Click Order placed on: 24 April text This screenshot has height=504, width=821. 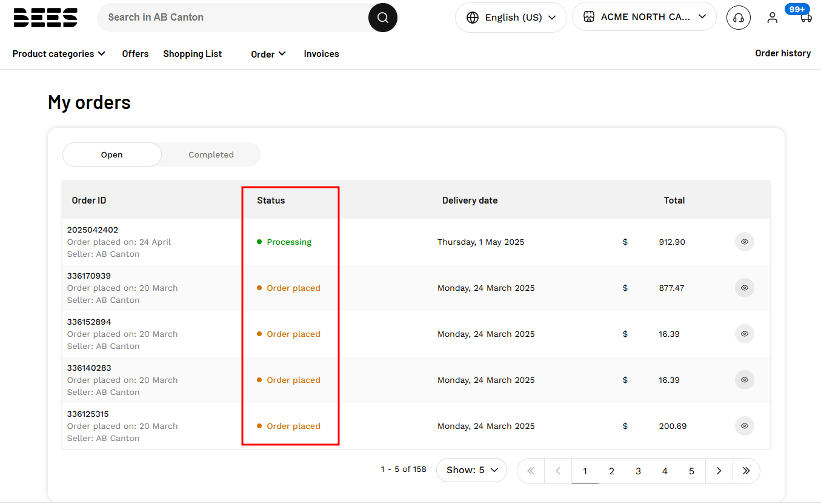click(119, 242)
